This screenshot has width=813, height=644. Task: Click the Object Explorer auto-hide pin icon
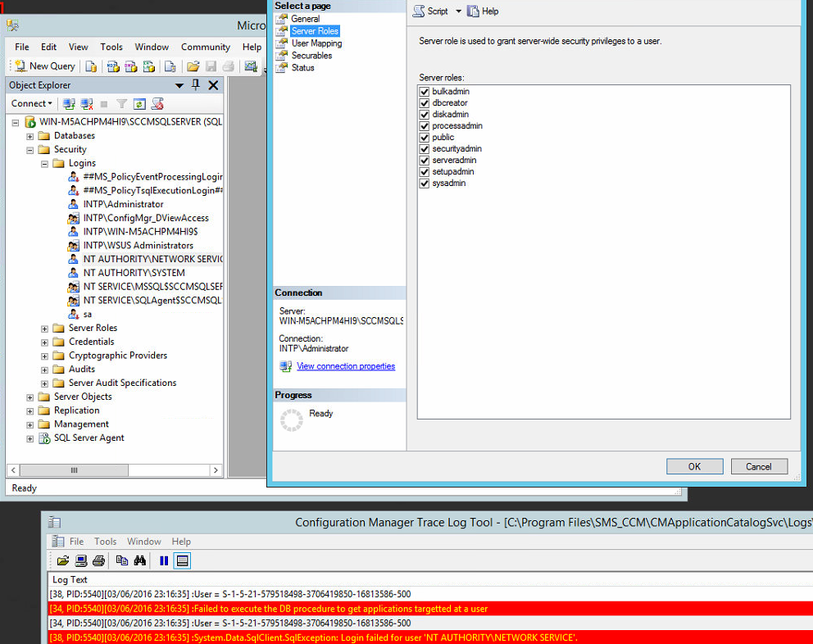click(x=196, y=84)
